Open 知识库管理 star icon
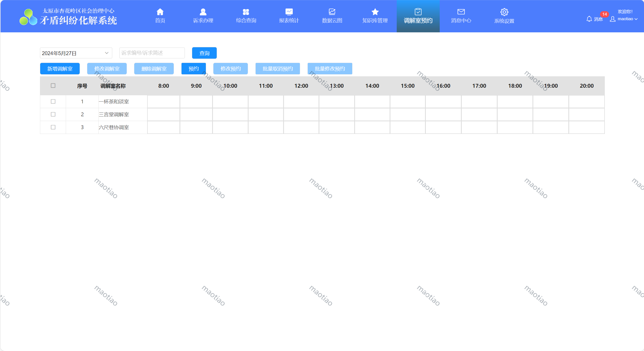The image size is (644, 351). click(375, 12)
